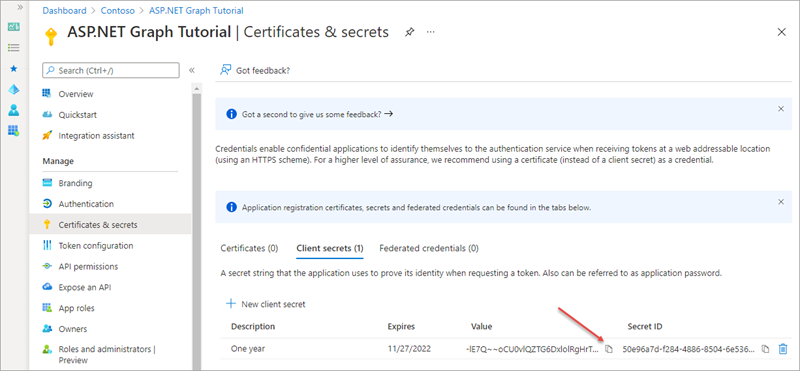Screen dimensions: 800x371
Task: Click the Description column header
Action: click(253, 327)
